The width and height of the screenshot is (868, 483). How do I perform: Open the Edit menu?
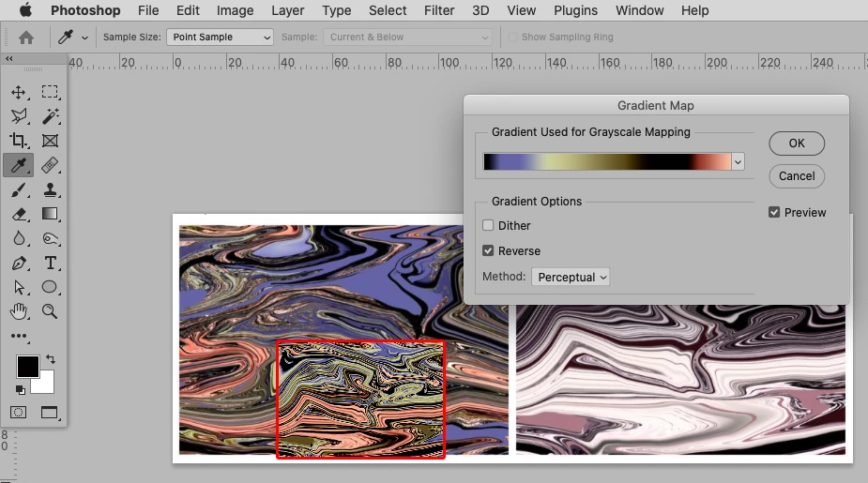188,10
